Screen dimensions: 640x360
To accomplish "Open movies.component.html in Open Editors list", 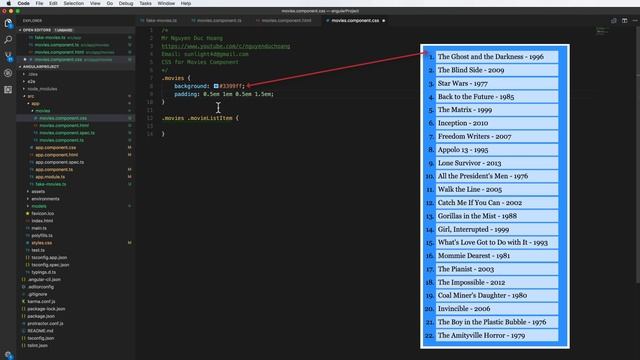I will 59,52.
